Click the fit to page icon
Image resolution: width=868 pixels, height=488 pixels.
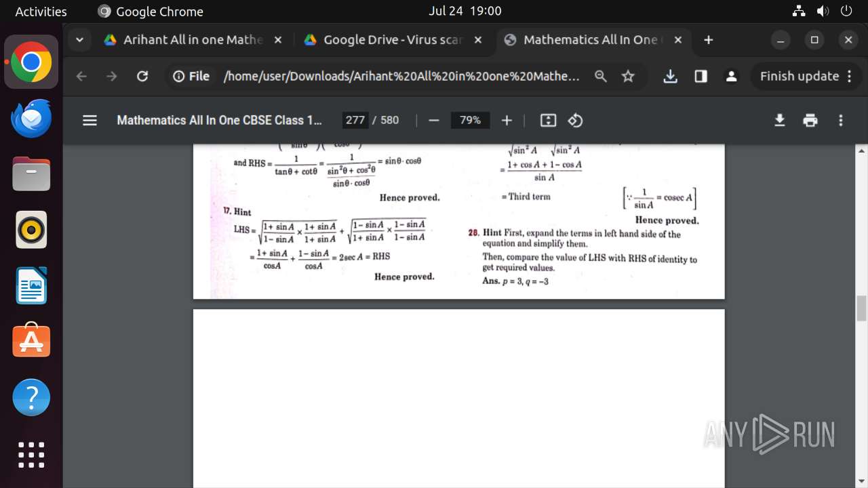[548, 120]
